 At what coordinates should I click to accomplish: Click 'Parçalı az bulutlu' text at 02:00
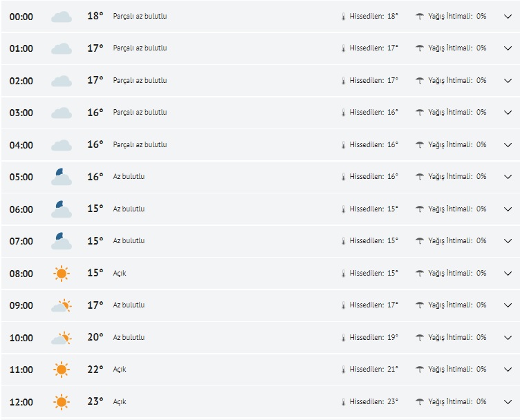point(140,81)
